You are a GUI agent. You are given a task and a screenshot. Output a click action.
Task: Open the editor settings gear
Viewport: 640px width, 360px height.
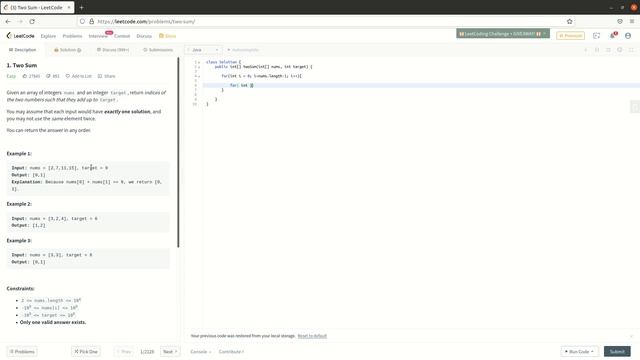[620, 50]
